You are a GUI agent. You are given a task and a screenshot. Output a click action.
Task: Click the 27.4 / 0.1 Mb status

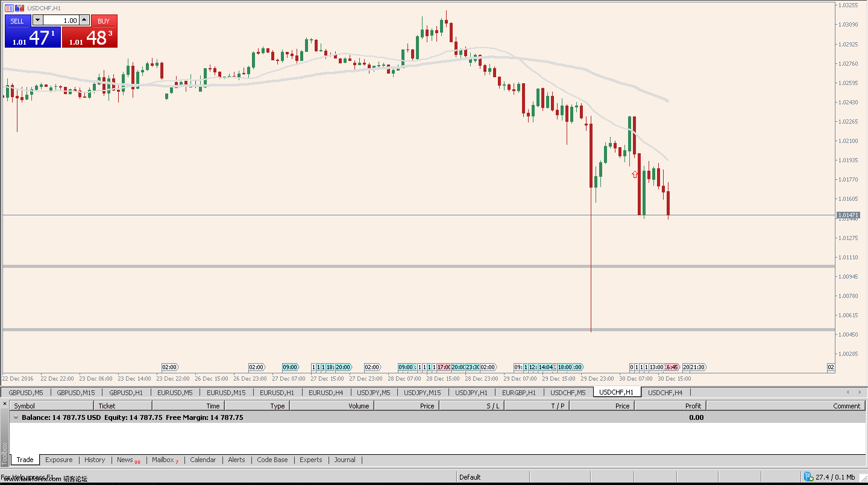click(835, 477)
